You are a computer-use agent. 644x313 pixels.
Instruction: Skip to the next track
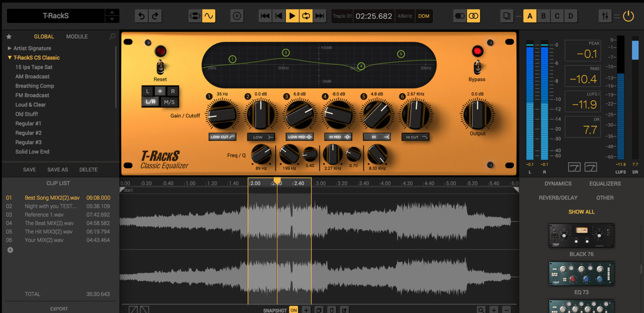click(x=320, y=16)
